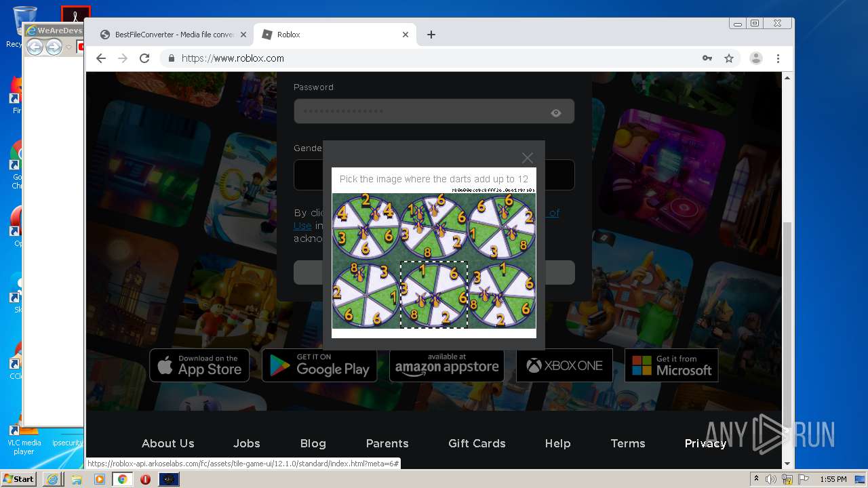Click Chrome's forward navigation arrow

(123, 58)
